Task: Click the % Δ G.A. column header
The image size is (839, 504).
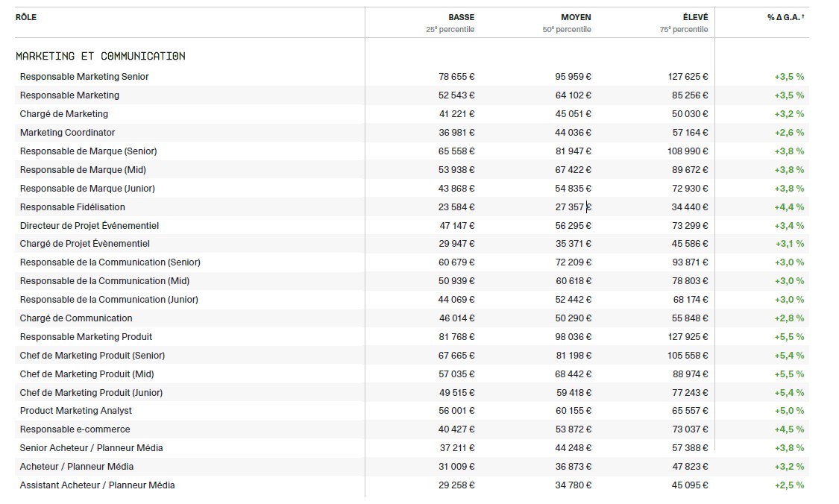Action: [785, 17]
